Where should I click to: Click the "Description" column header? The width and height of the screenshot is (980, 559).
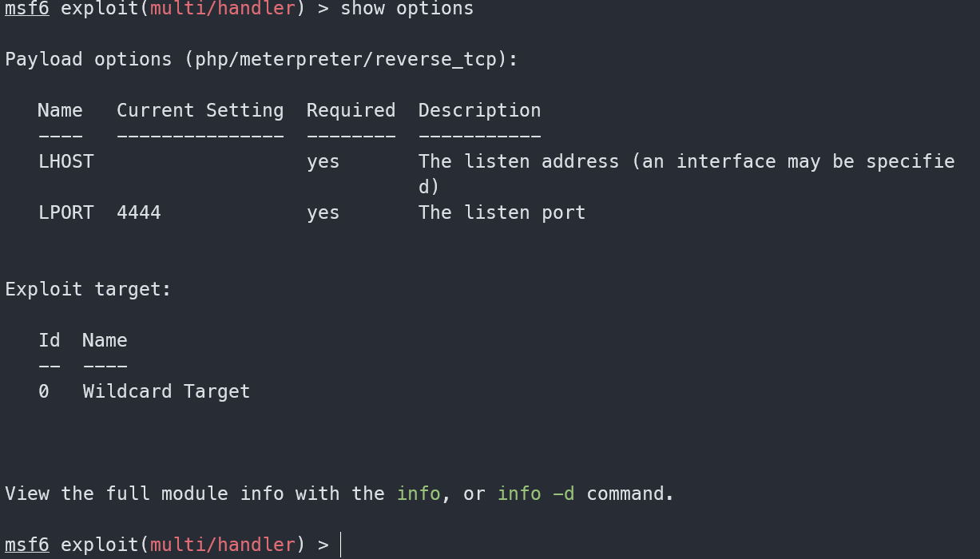tap(479, 110)
